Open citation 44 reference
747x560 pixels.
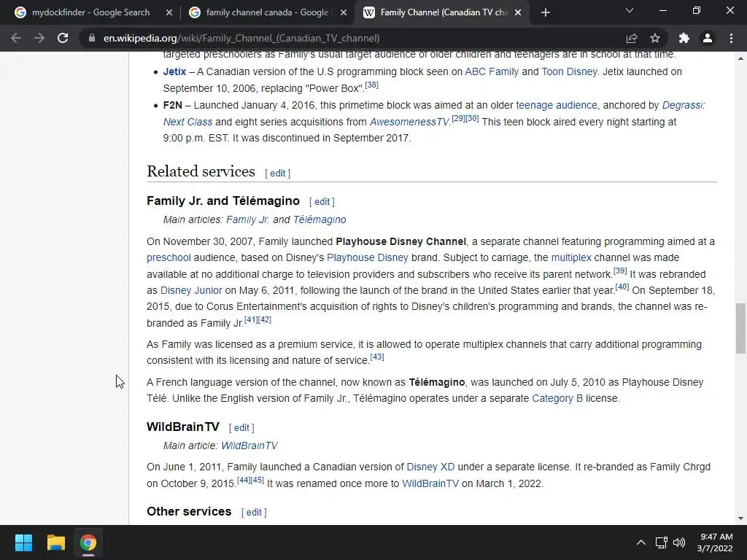[244, 480]
